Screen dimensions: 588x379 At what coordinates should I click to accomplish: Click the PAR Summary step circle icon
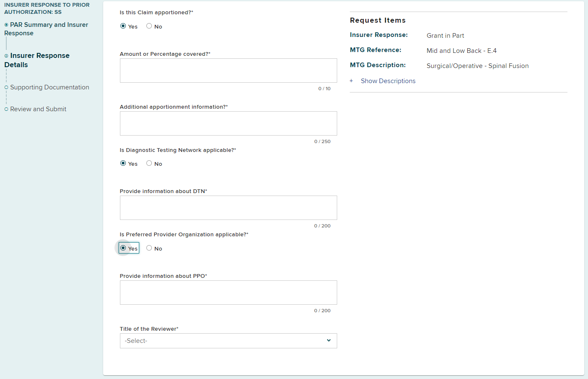point(6,25)
